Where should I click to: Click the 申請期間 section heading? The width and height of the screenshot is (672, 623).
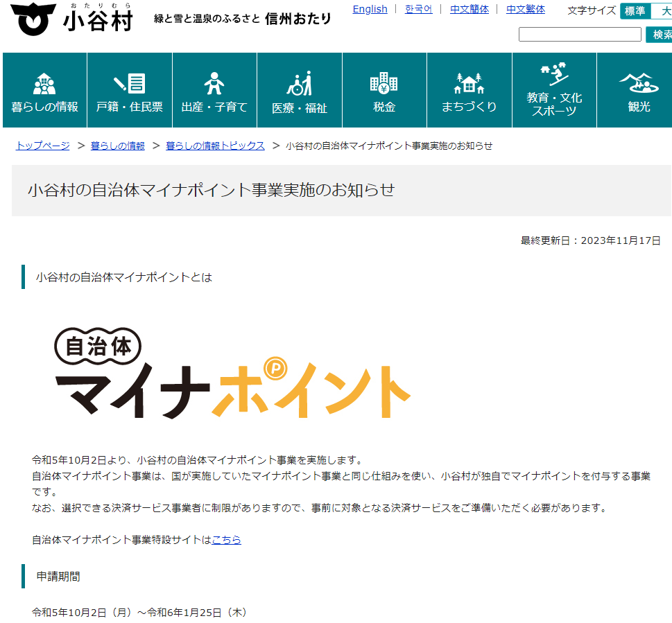coord(58,577)
